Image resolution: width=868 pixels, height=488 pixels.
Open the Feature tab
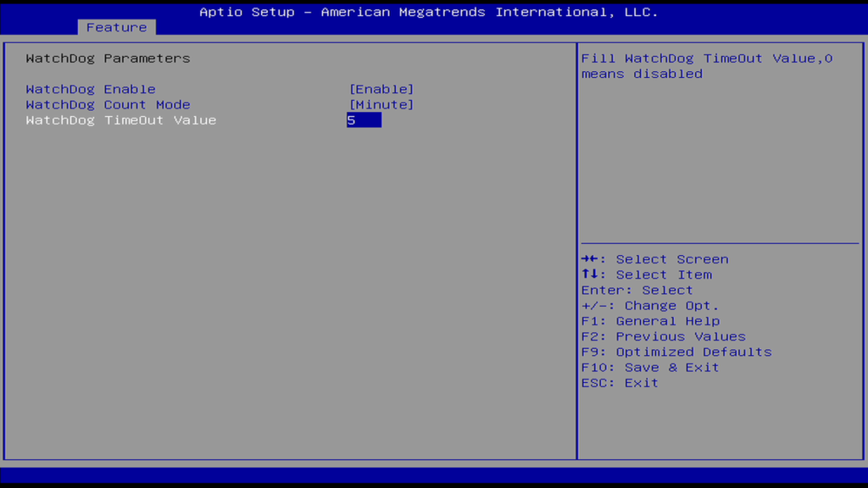(116, 27)
